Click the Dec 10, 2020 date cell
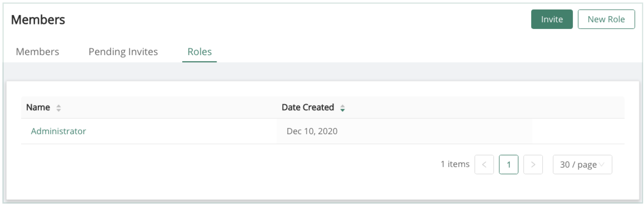This screenshot has width=644, height=206. pos(312,131)
